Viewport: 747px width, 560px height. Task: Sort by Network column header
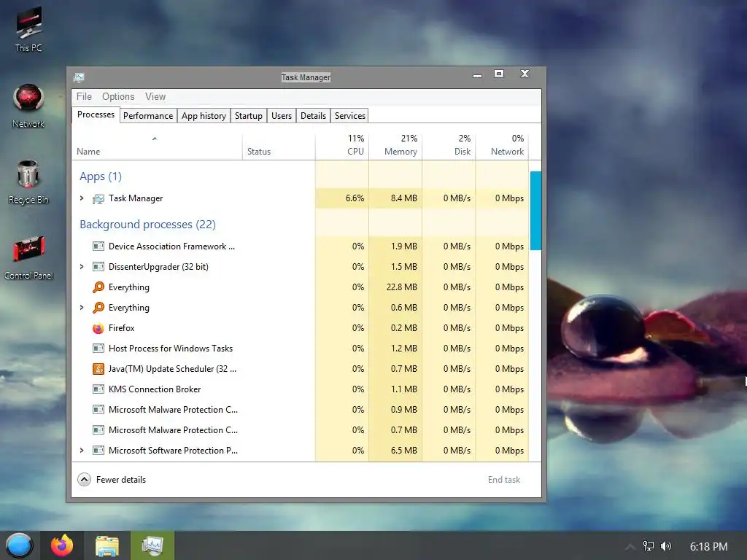tap(502, 145)
